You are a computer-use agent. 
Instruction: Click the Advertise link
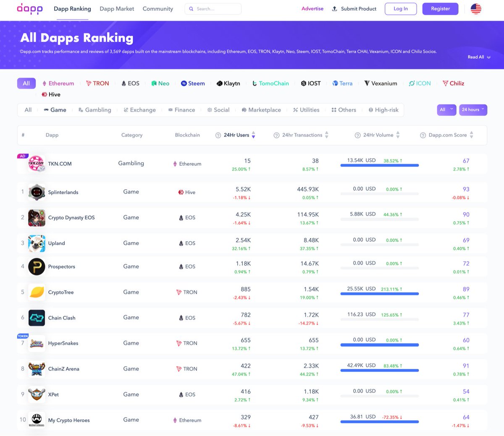tap(312, 9)
